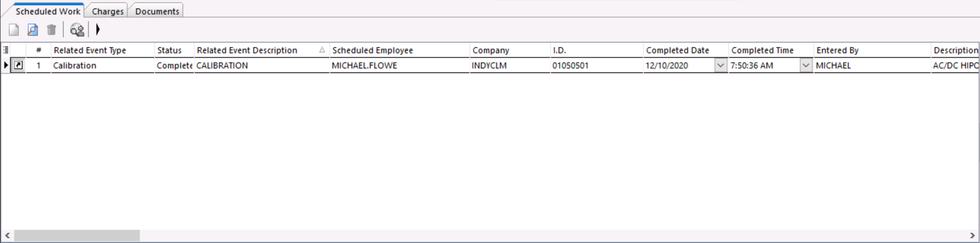Click the trash can delete icon
Screen dimensions: 980x243
tap(51, 30)
